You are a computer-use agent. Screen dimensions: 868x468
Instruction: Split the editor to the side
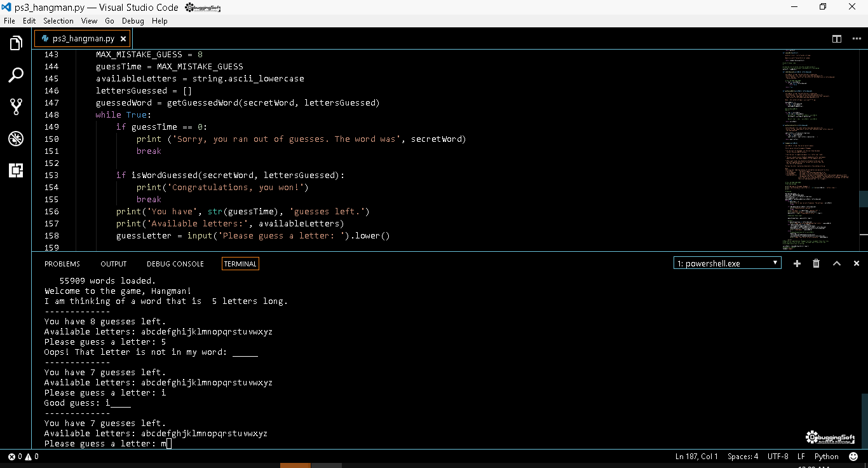point(837,39)
